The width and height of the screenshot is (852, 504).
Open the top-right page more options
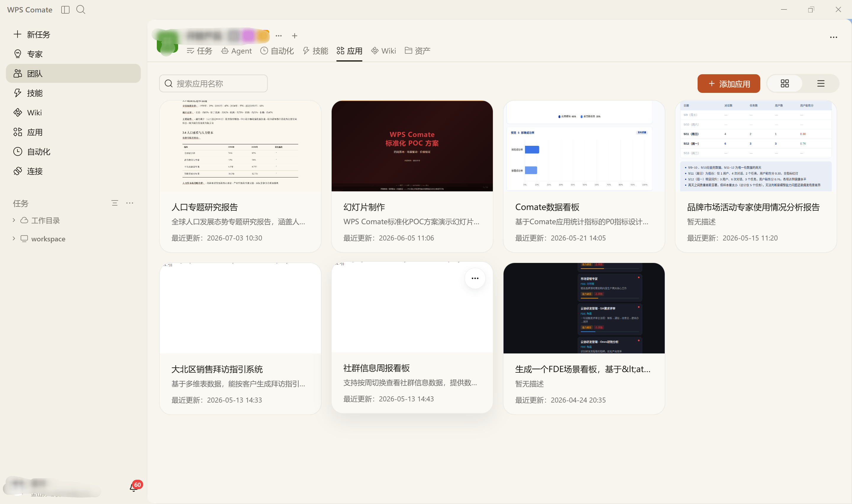833,37
